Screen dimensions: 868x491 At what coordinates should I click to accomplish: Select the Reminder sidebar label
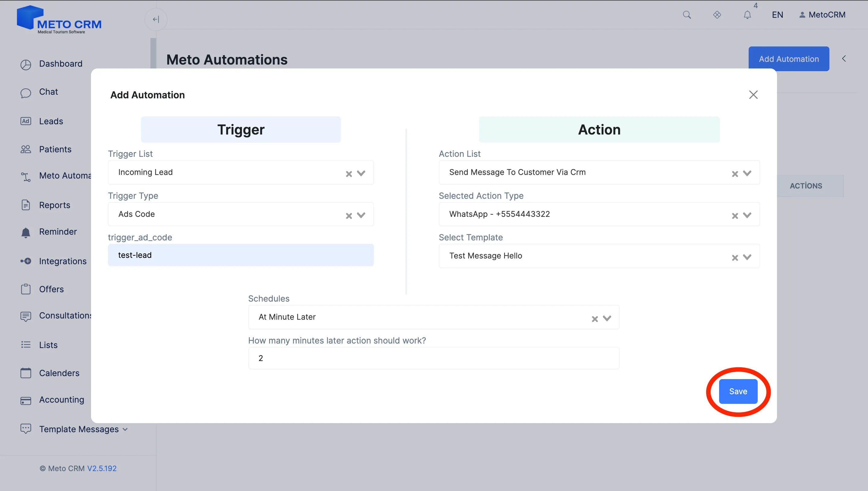(58, 232)
